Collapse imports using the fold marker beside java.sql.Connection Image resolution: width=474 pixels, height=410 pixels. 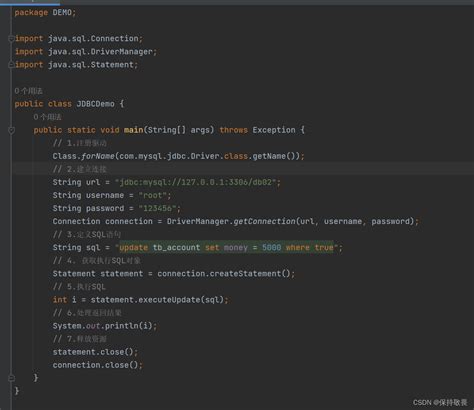11,39
